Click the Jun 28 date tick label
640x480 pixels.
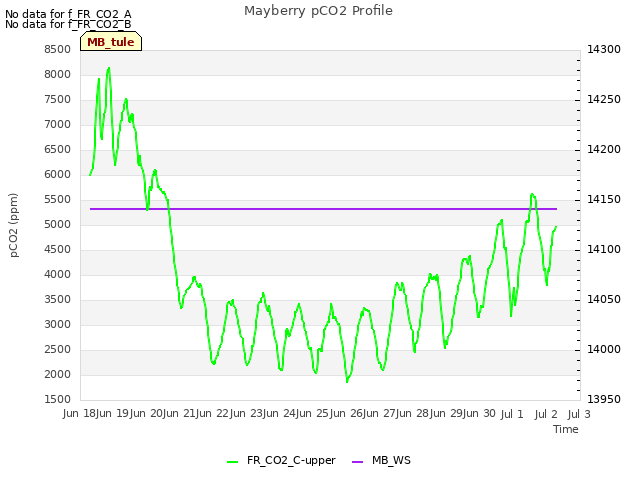tap(415, 414)
